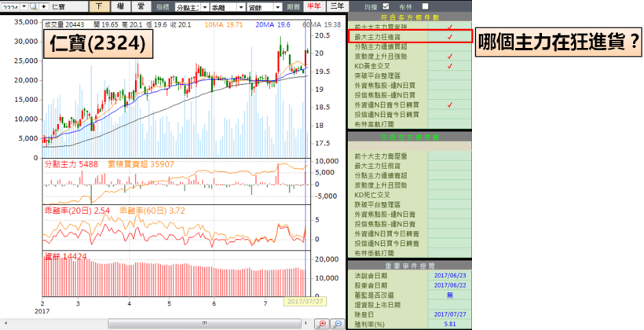Image resolution: width=644 pixels, height=330 pixels.
Task: Click 投信焦點股-連N日買 row
Action: [409, 95]
